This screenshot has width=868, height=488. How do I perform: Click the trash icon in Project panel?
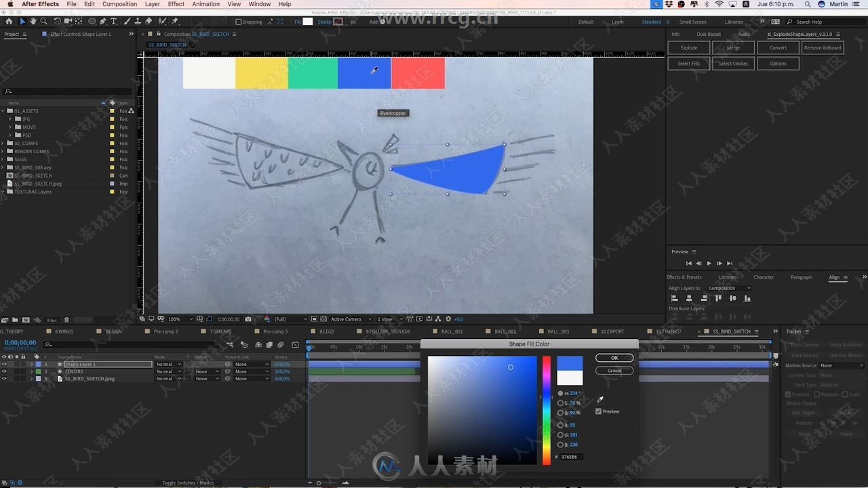[66, 320]
